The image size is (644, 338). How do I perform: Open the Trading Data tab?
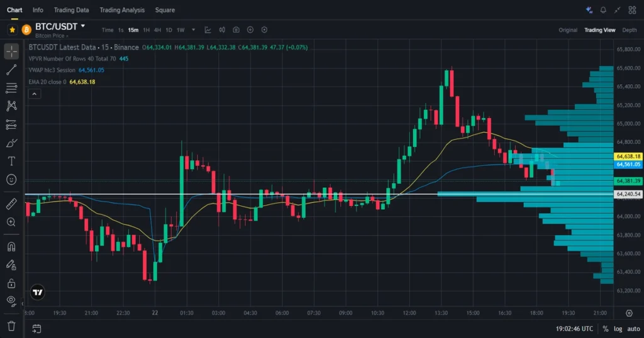pos(72,10)
